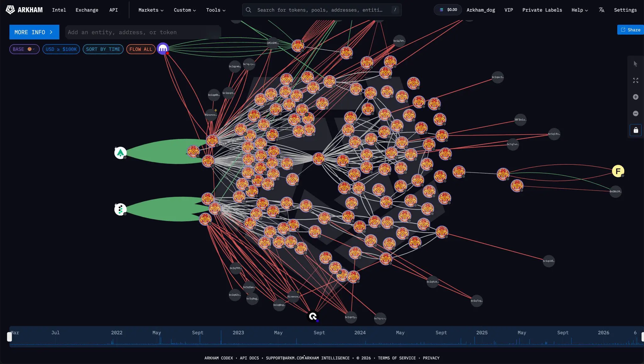644x364 pixels.
Task: Toggle the graph lock button
Action: coord(636,130)
